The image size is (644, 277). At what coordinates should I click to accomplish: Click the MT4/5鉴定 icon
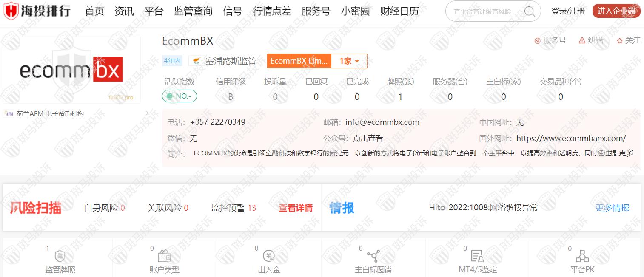[477, 256]
